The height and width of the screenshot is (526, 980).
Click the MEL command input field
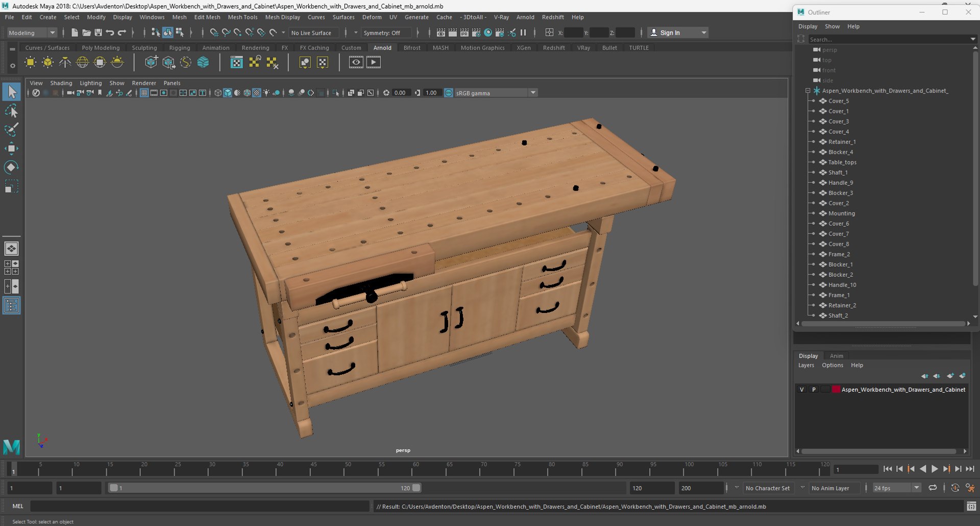[x=200, y=506]
